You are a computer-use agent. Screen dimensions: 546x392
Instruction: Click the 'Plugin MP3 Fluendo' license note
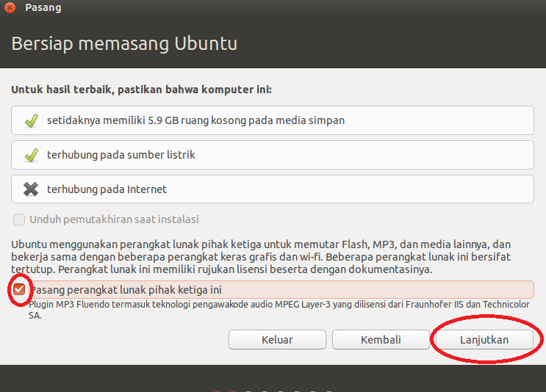click(x=279, y=310)
